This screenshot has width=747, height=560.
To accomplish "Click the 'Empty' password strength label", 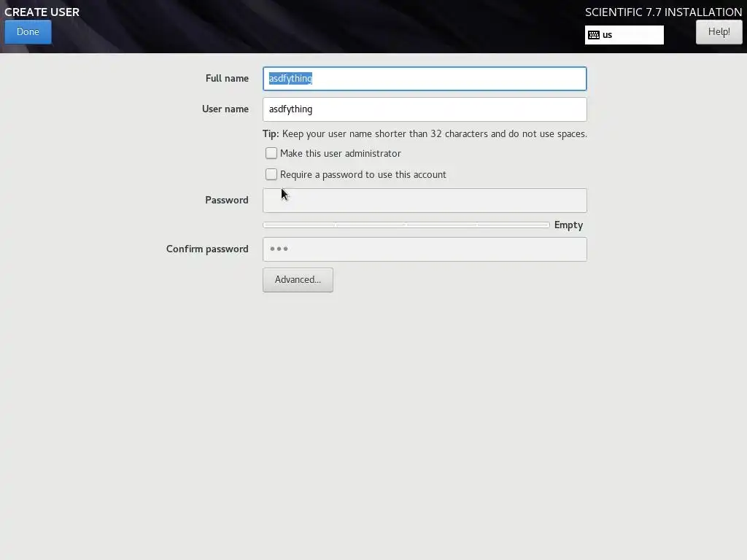I will [x=568, y=225].
